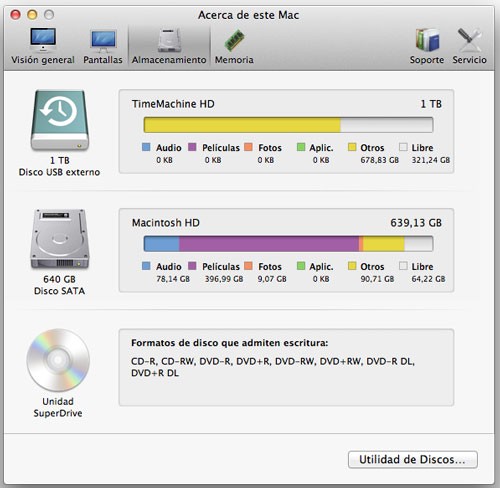This screenshot has width=500, height=488.
Task: Click the 90,71 GB Otros value
Action: [377, 279]
